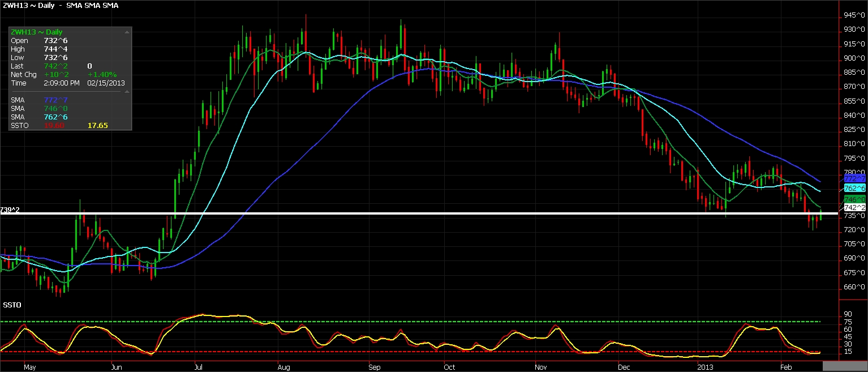Click the Dec label on the time axis
The width and height of the screenshot is (868, 372).
[x=623, y=367]
